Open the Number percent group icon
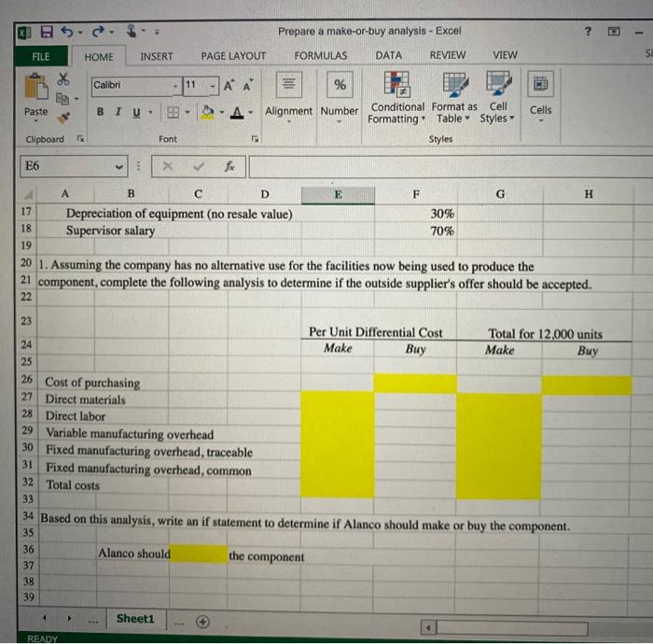The width and height of the screenshot is (653, 644). point(340,85)
